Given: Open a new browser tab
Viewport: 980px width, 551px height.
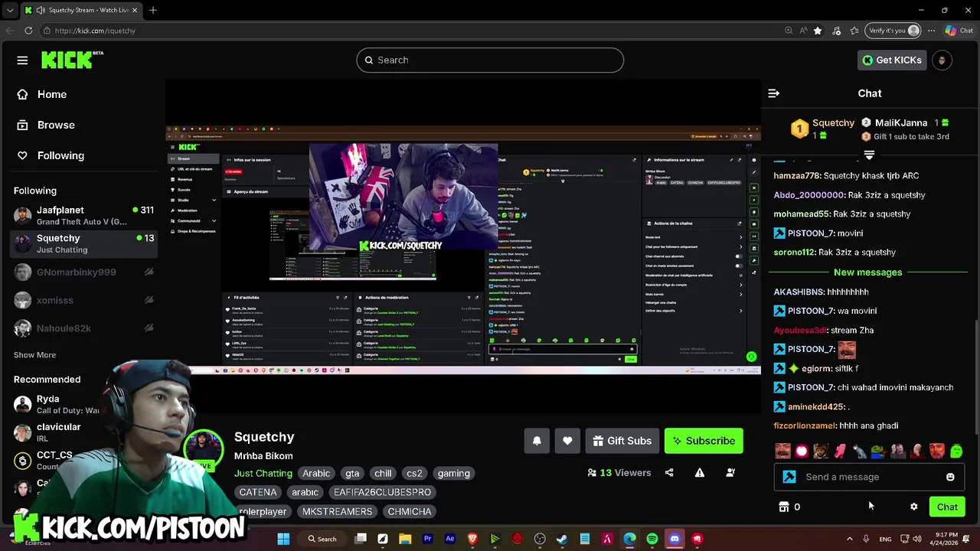Looking at the screenshot, I should [x=153, y=10].
